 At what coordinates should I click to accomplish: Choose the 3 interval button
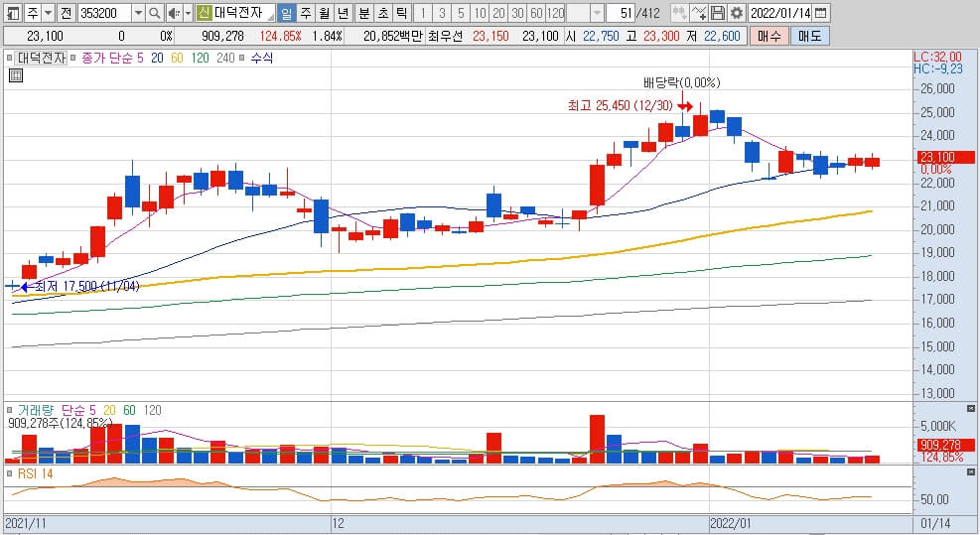click(442, 13)
